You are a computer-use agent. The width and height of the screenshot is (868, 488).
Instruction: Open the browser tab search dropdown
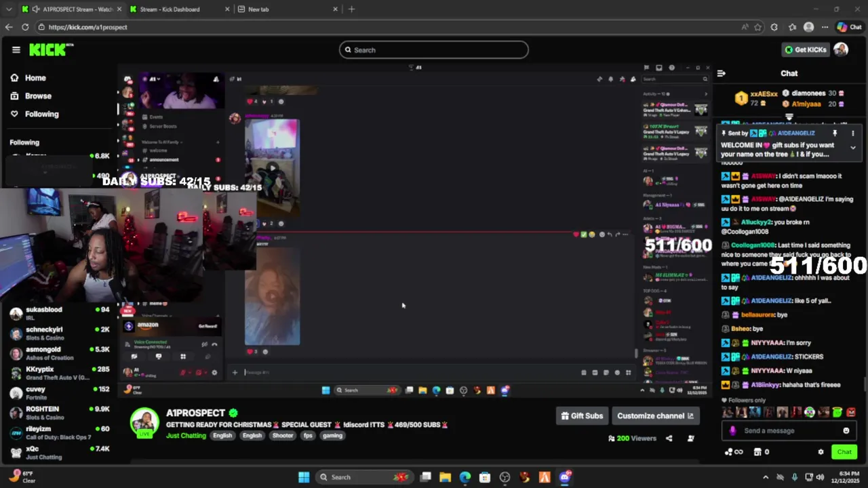click(8, 9)
